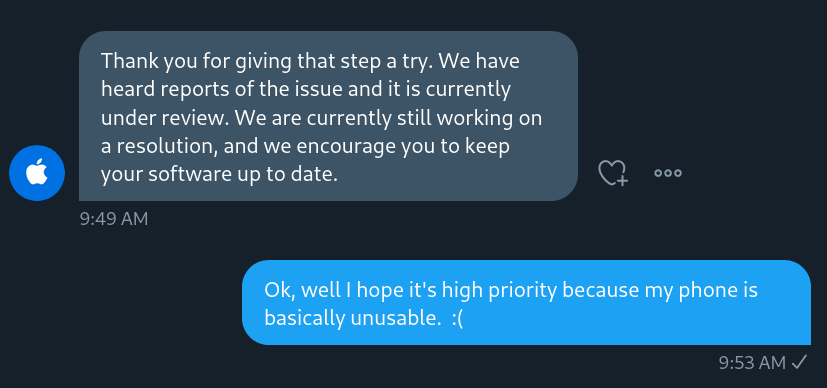The image size is (827, 388).
Task: Click the words "high priority" in blue bubble
Action: (498, 290)
